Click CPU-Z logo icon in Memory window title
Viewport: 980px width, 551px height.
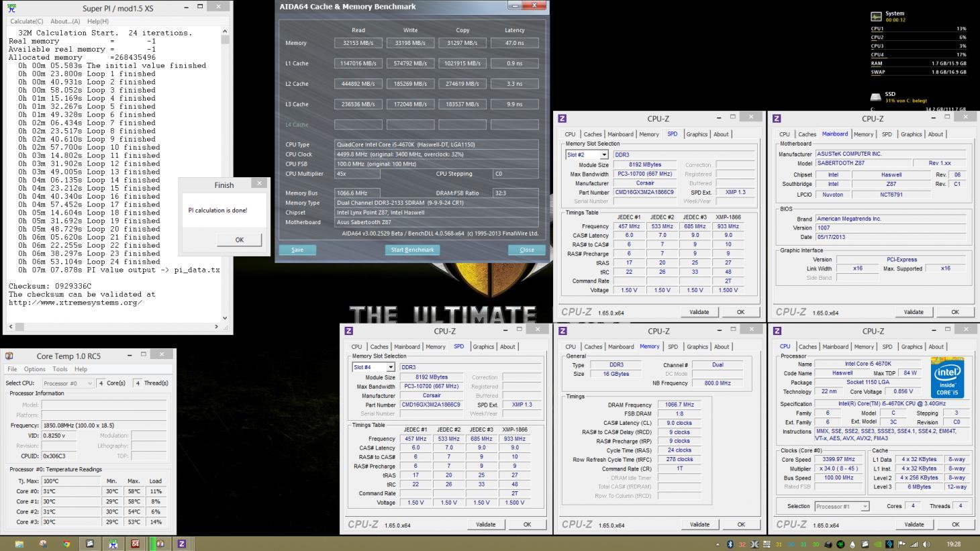tap(562, 331)
